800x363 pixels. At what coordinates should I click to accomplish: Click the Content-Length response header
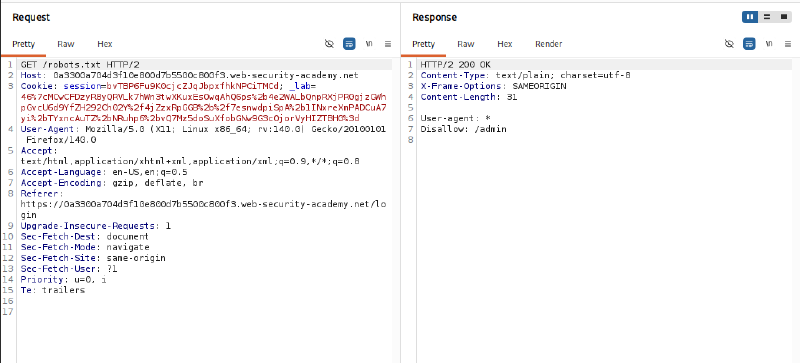coord(469,97)
